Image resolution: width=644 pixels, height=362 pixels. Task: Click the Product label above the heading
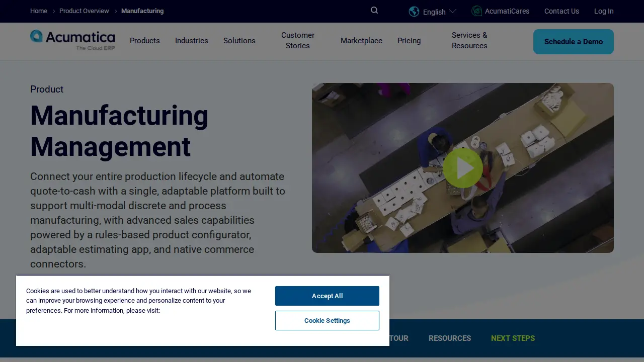point(47,89)
